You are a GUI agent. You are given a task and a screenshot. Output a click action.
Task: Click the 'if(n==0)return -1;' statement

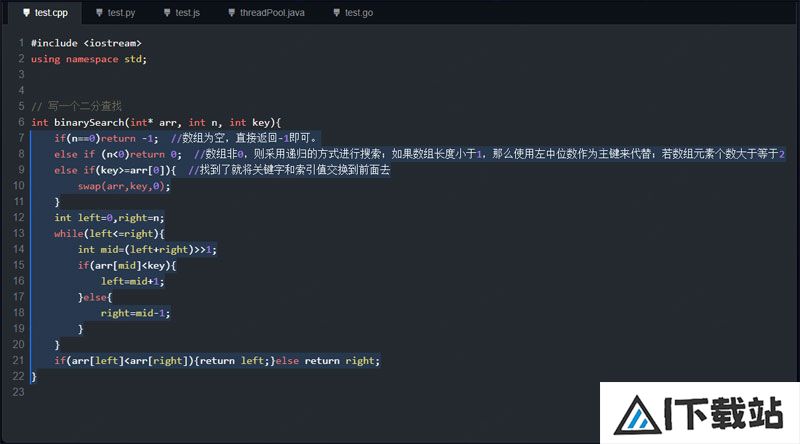106,138
